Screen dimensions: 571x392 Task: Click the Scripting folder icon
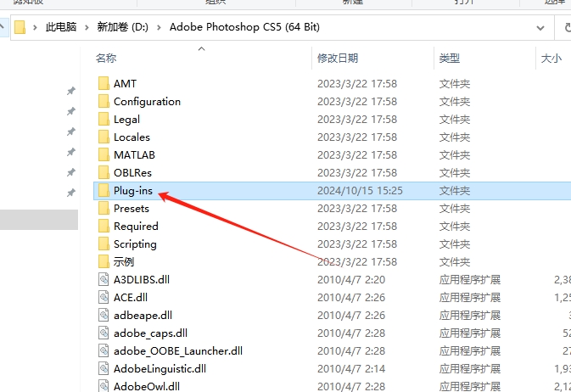(104, 244)
